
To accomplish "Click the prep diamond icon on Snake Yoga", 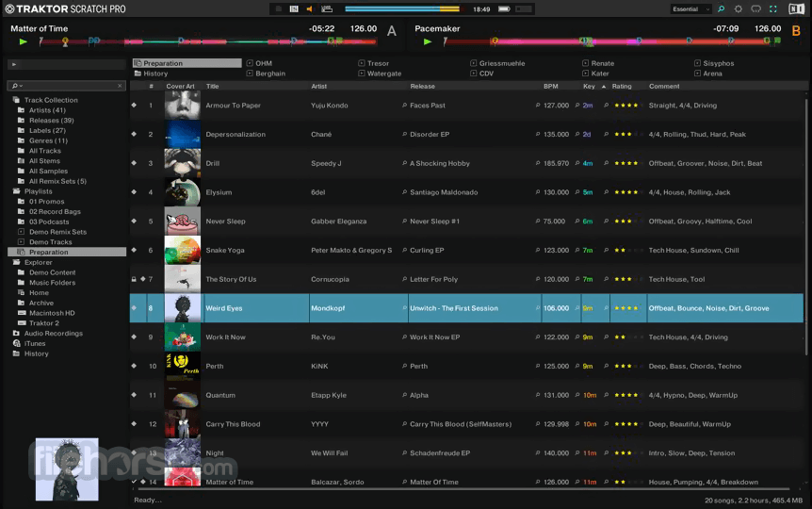I will click(134, 250).
